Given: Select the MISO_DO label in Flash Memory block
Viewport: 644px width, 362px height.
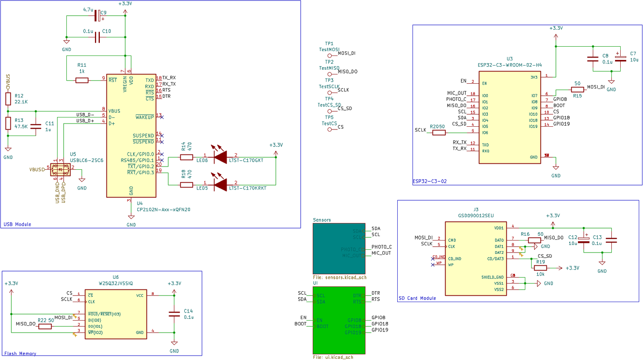Looking at the screenshot, I should 26,324.
